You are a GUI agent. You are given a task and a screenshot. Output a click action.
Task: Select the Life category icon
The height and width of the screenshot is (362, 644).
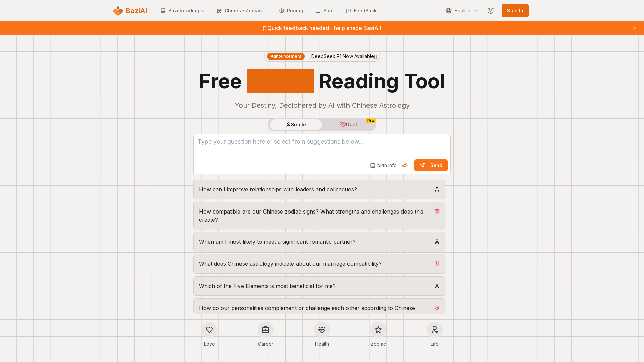tap(435, 330)
